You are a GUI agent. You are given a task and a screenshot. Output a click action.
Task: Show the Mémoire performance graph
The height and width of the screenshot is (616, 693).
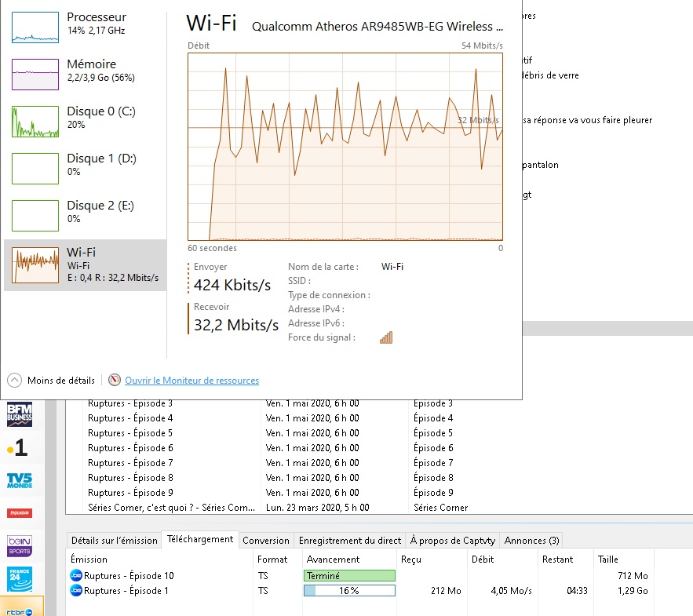click(85, 74)
